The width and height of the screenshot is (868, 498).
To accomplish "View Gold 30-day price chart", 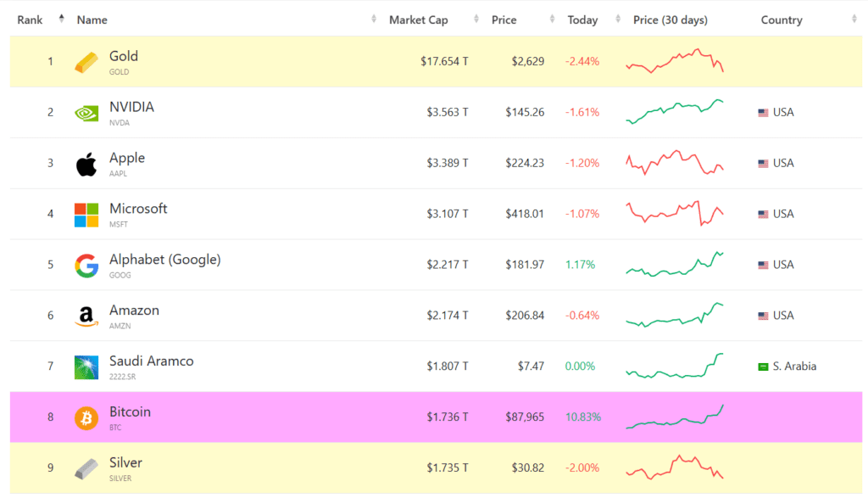I will click(x=675, y=61).
